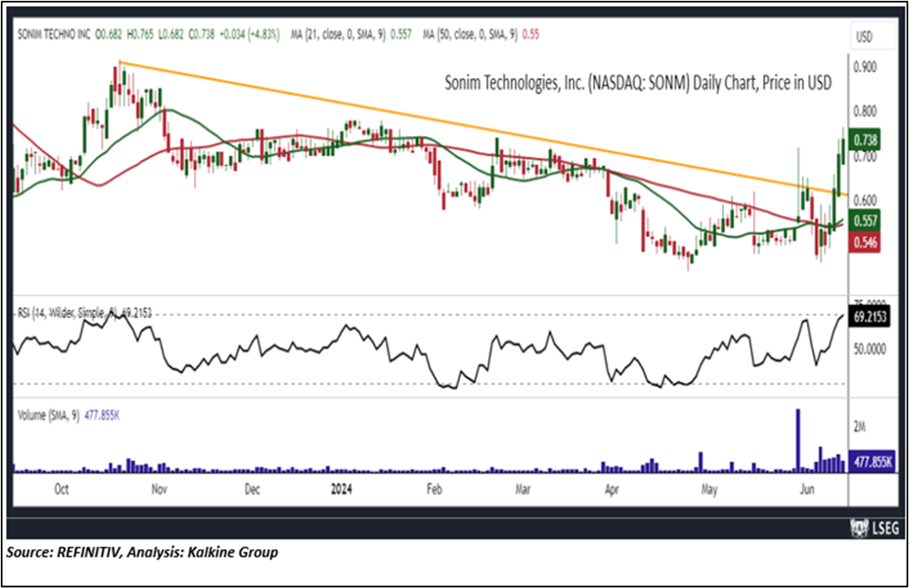The width and height of the screenshot is (909, 588).
Task: Click the LSEG logo in the footer
Action: pyautogui.click(x=875, y=528)
